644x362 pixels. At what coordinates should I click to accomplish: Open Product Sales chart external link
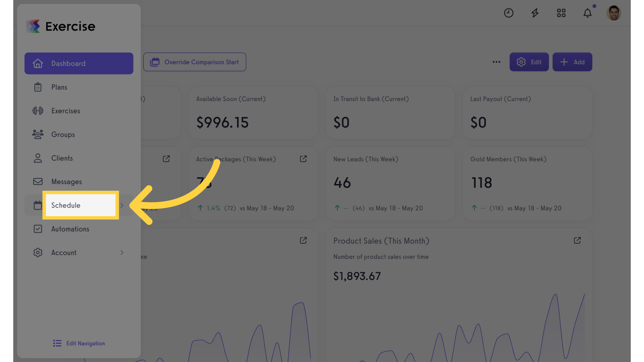[x=577, y=241]
